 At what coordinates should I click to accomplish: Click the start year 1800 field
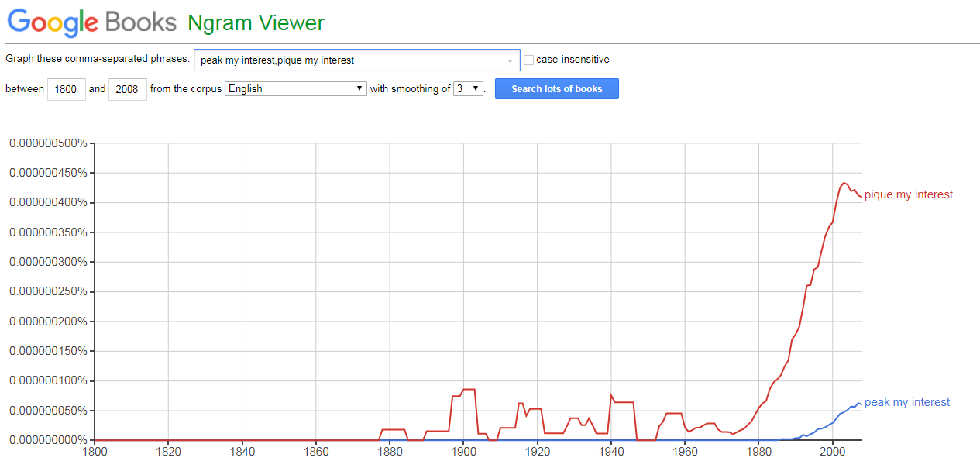[67, 89]
